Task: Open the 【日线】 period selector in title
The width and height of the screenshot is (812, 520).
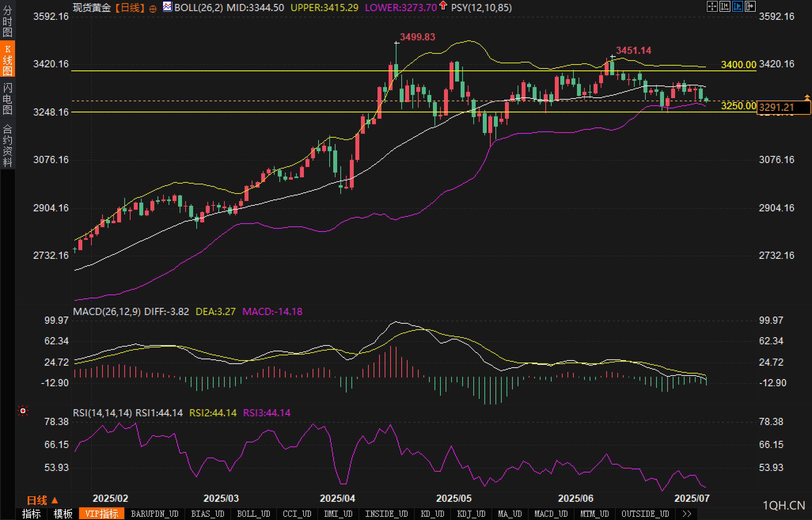Action: (x=130, y=8)
